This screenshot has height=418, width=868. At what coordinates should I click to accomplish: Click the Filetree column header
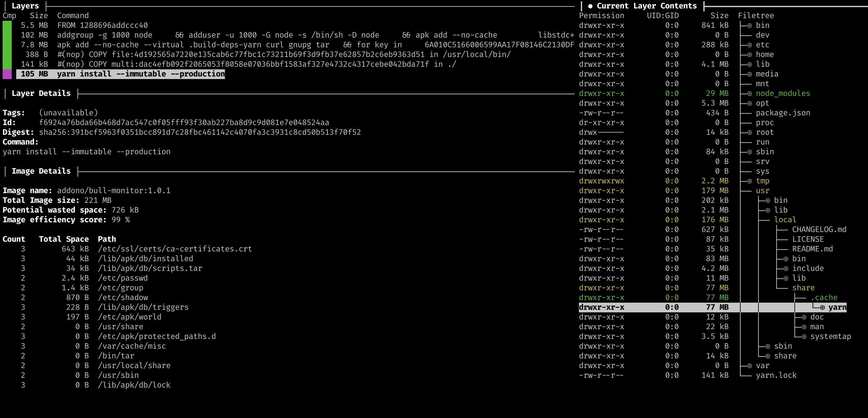pos(756,16)
